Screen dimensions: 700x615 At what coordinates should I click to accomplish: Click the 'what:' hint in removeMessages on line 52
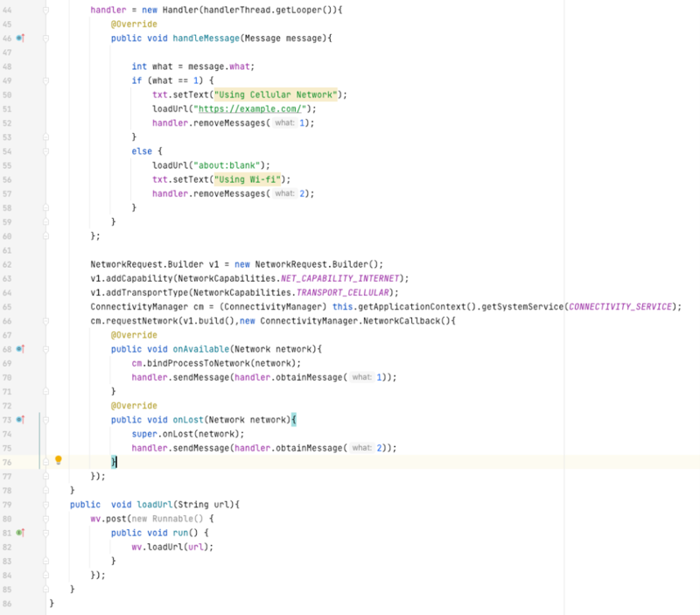point(284,122)
